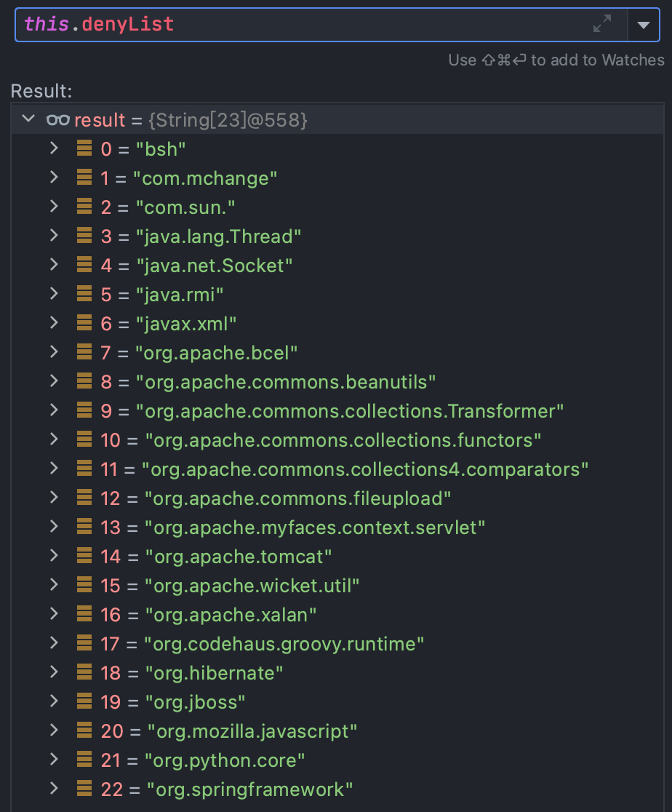Click the field icon next to index 7
672x812 pixels.
(x=84, y=352)
